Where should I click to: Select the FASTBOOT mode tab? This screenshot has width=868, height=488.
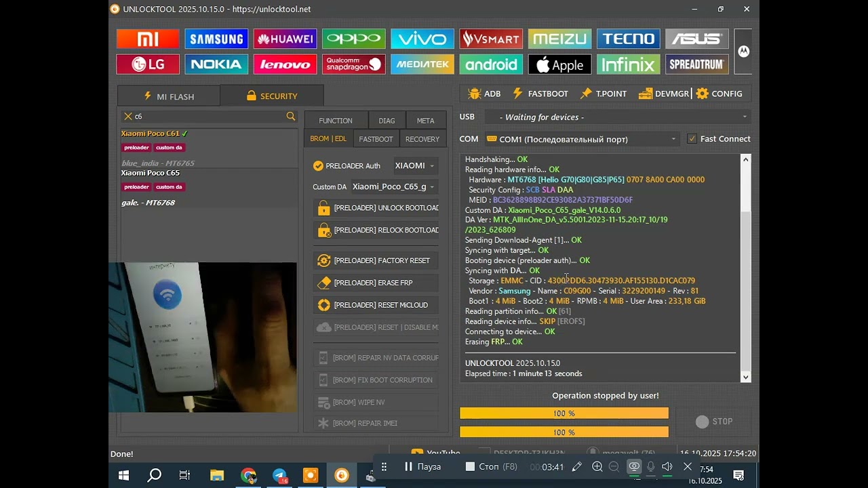coord(376,138)
